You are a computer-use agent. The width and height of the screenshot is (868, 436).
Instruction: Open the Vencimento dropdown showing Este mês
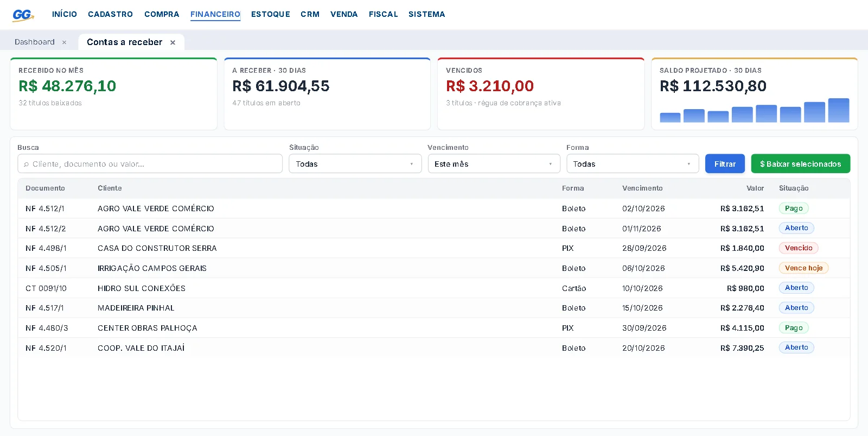point(494,164)
